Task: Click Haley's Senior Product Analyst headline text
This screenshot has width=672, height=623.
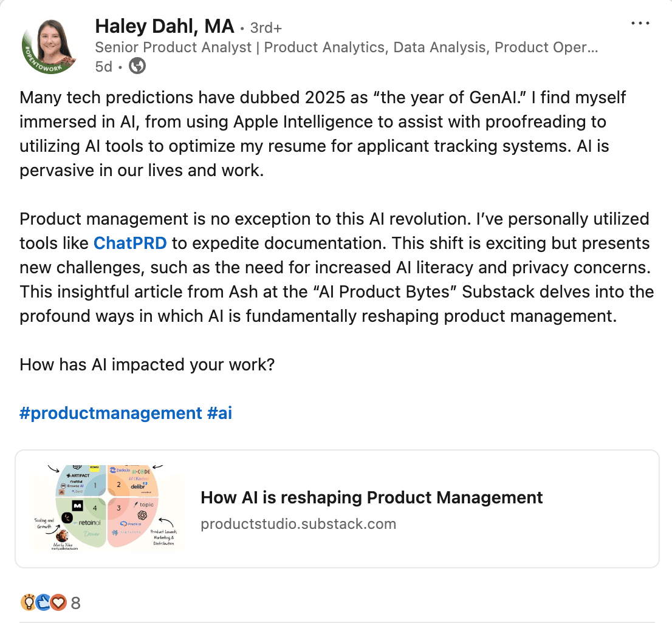Action: 346,47
